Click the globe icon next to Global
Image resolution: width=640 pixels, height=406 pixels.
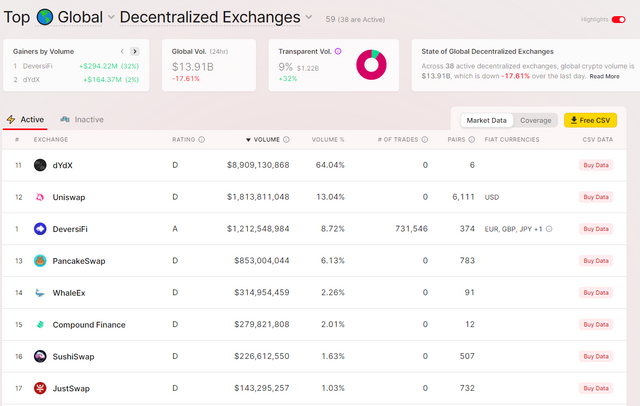click(44, 17)
